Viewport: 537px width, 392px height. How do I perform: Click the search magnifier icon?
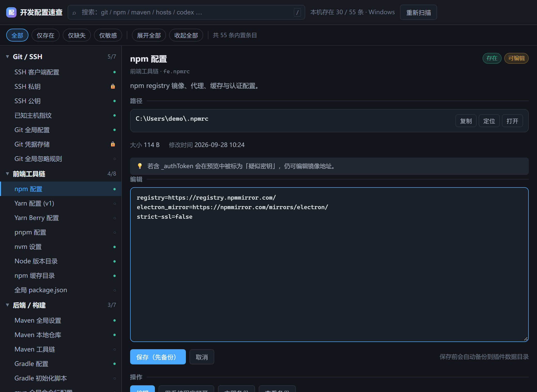(x=74, y=13)
